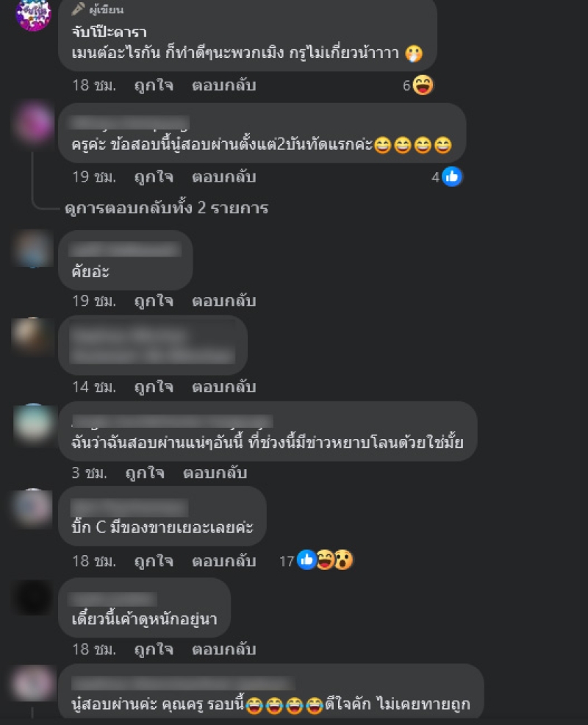This screenshot has height=725, width=588.
Task: Click the 3 ชม. comment timestamp
Action: click(89, 473)
